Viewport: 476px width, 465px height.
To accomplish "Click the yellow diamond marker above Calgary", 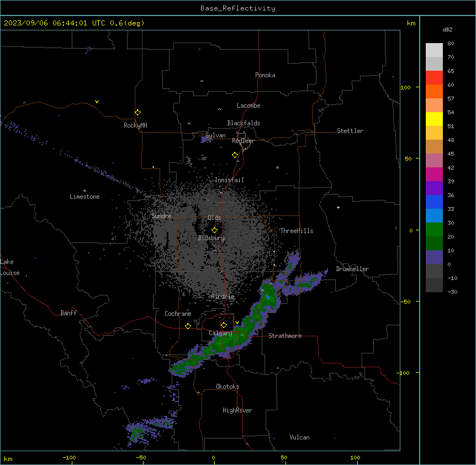I will coord(224,325).
